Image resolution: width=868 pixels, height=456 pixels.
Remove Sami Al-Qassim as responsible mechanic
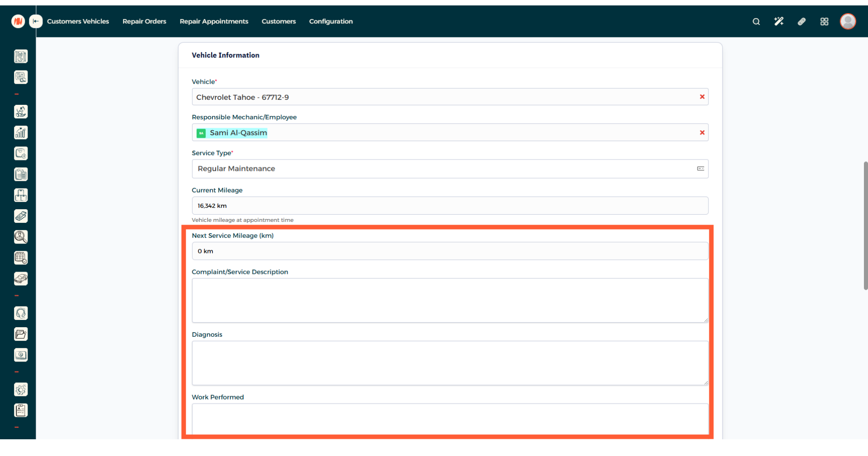[x=702, y=132]
